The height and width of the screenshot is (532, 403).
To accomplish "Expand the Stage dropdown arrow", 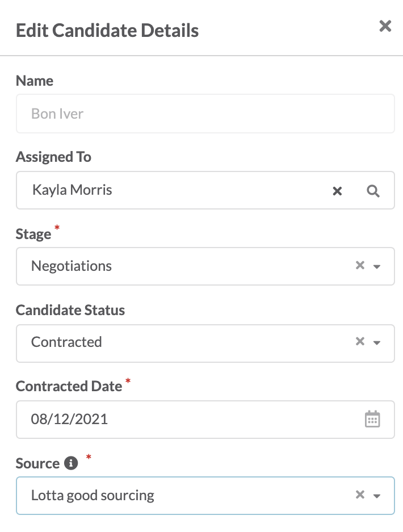I will point(376,267).
